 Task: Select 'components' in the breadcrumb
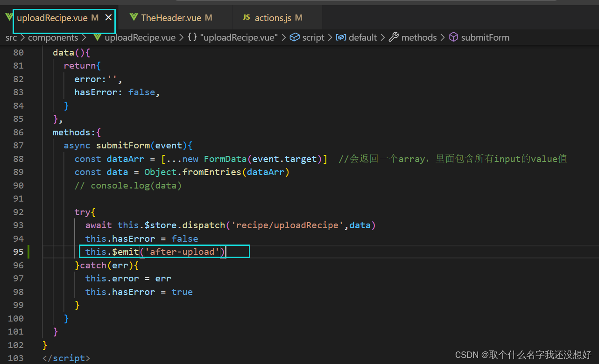(53, 37)
